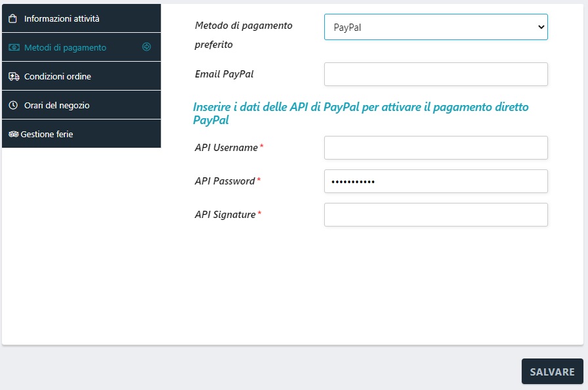
Task: Click the "Email PayPal" label text
Action: (x=224, y=74)
